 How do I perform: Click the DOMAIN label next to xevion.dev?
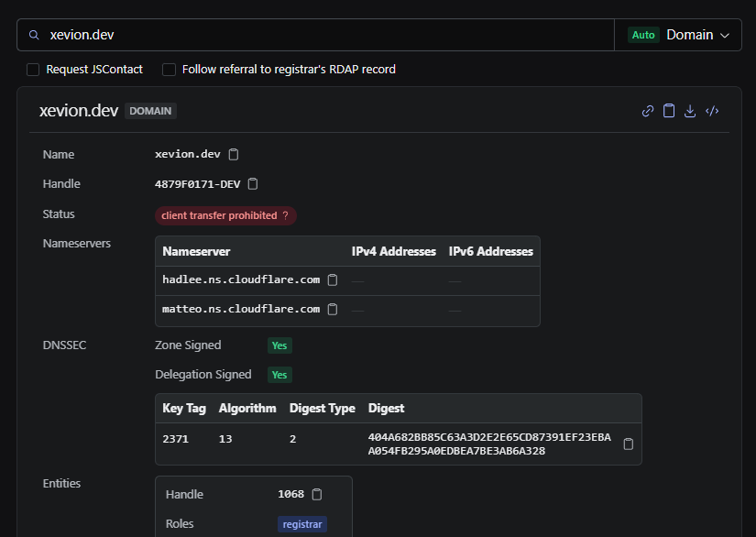click(x=149, y=111)
